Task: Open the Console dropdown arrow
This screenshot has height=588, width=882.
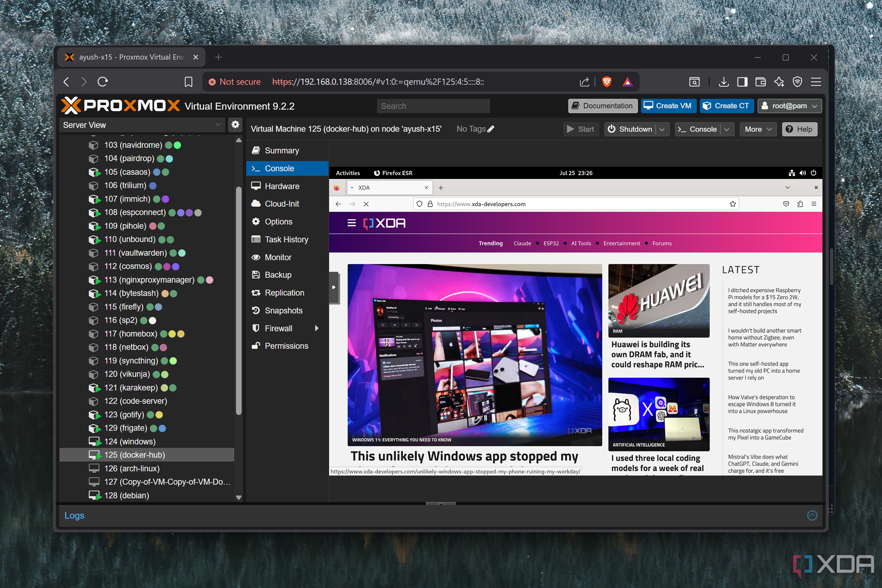Action: (727, 129)
